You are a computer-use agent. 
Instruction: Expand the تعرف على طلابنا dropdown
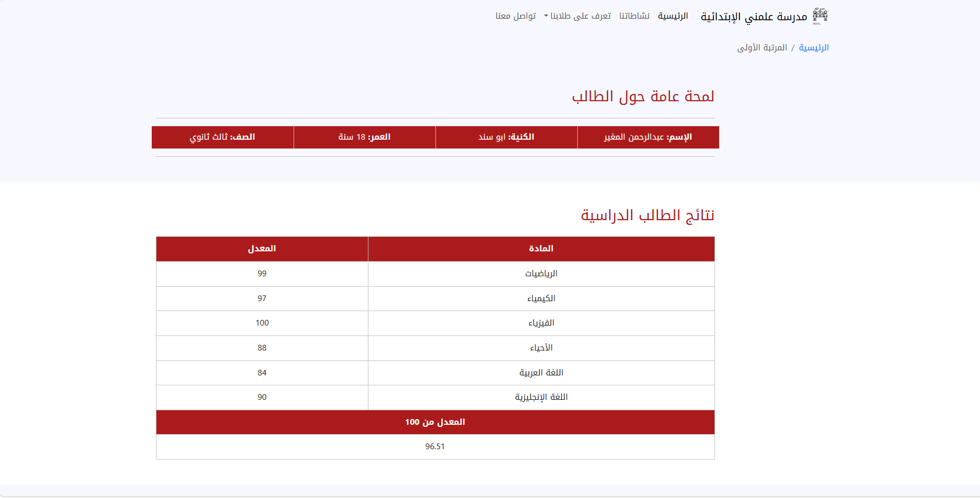[x=577, y=16]
